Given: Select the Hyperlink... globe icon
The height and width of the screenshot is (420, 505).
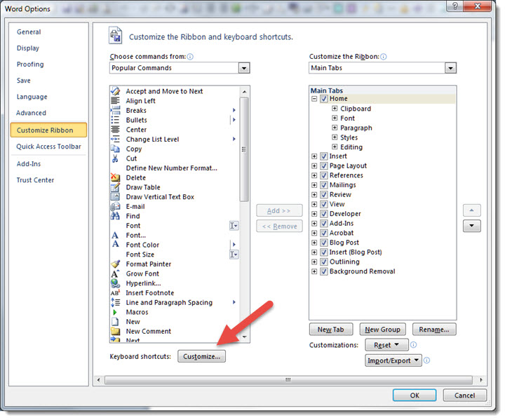Looking at the screenshot, I should coord(115,283).
